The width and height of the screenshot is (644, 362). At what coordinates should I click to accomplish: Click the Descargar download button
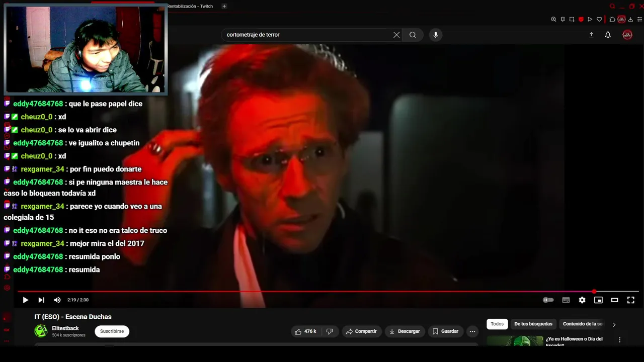405,331
